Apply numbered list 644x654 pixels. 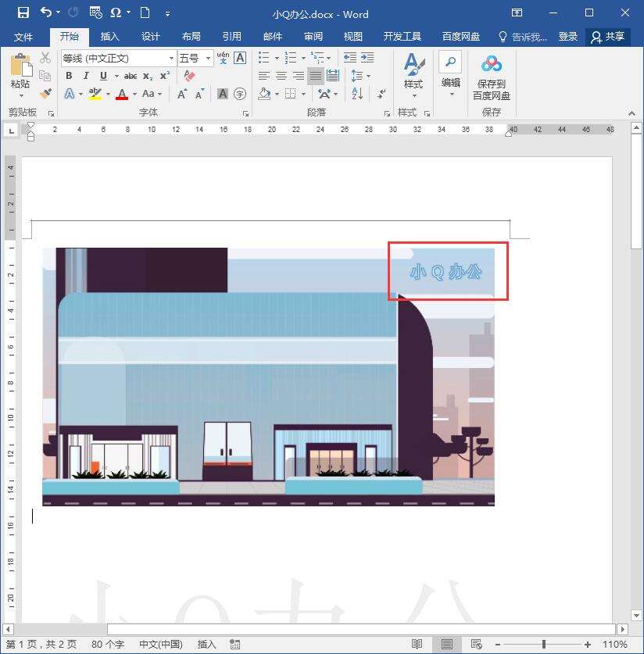point(291,58)
